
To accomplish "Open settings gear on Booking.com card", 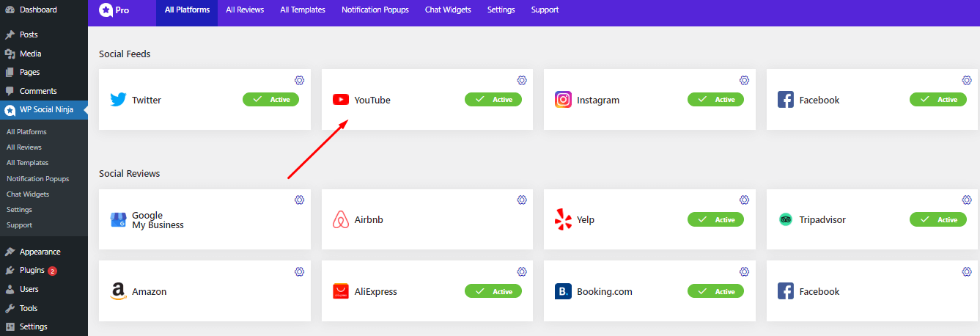I will click(x=744, y=271).
